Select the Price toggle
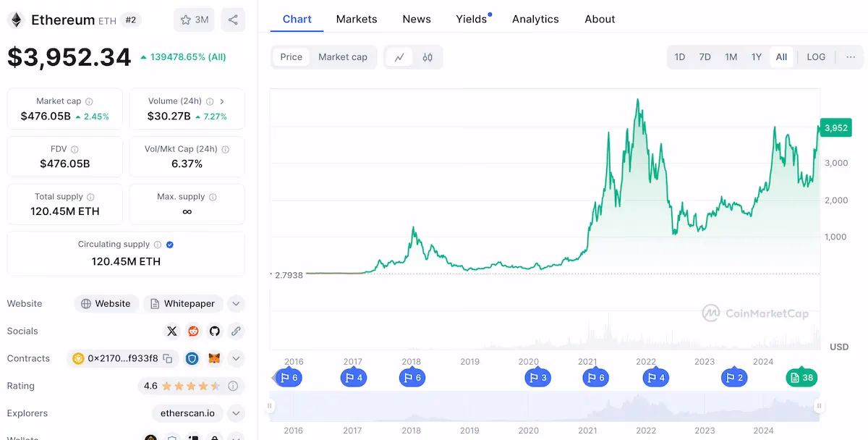The width and height of the screenshot is (868, 440). point(291,56)
